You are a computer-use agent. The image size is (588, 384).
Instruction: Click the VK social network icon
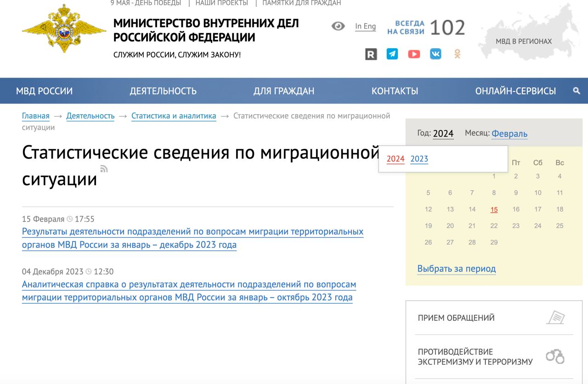click(435, 54)
